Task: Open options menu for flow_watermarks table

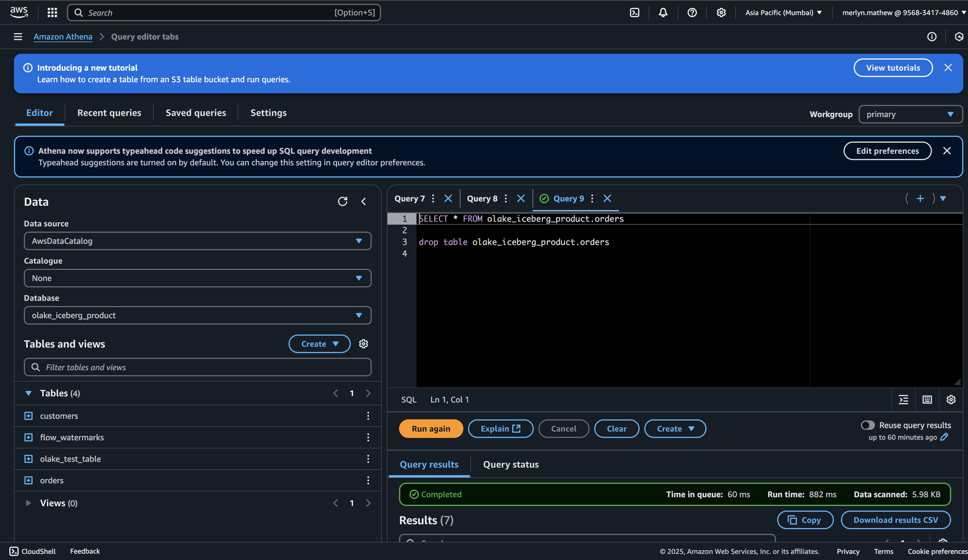Action: pyautogui.click(x=368, y=438)
